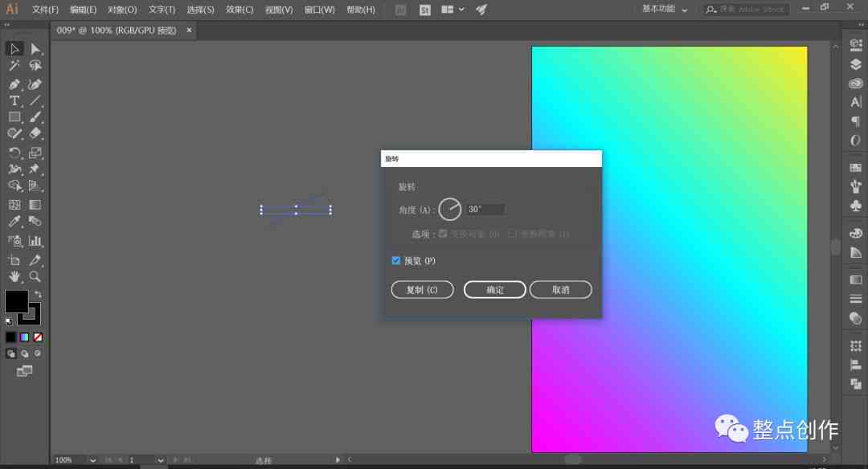
Task: Open the Character panel icon
Action: [x=856, y=102]
